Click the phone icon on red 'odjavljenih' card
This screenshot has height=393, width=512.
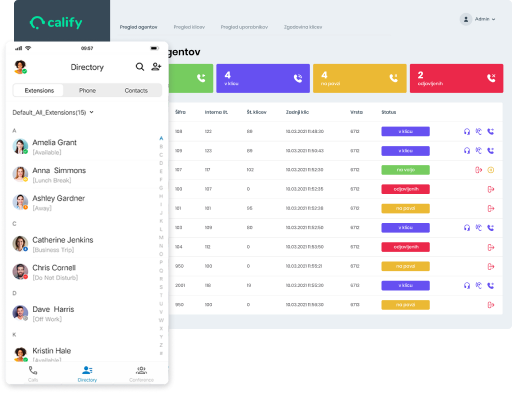point(491,78)
